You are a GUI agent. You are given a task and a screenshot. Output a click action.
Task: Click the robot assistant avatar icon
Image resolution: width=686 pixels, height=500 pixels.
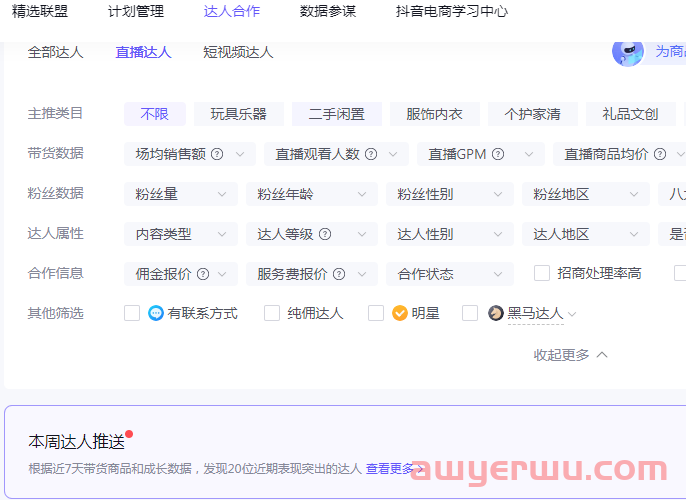point(628,52)
